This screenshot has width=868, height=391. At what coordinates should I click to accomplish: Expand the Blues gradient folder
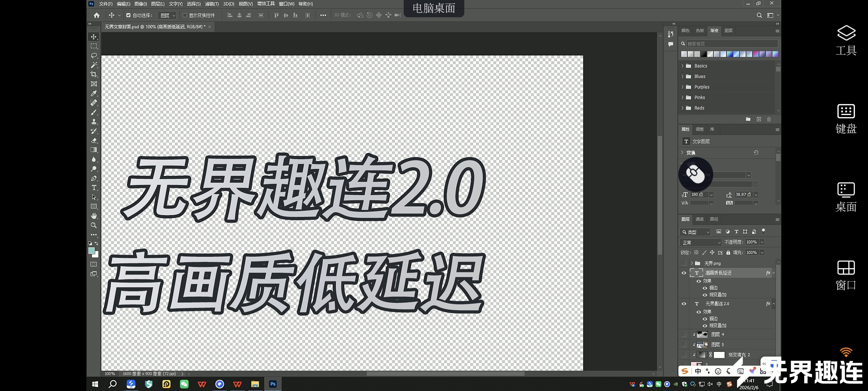pyautogui.click(x=683, y=77)
